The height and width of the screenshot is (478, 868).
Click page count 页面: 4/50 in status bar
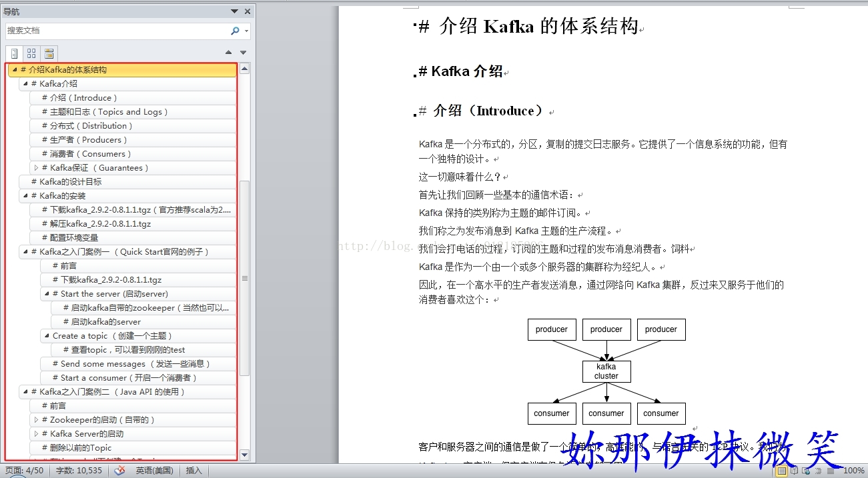[23, 471]
